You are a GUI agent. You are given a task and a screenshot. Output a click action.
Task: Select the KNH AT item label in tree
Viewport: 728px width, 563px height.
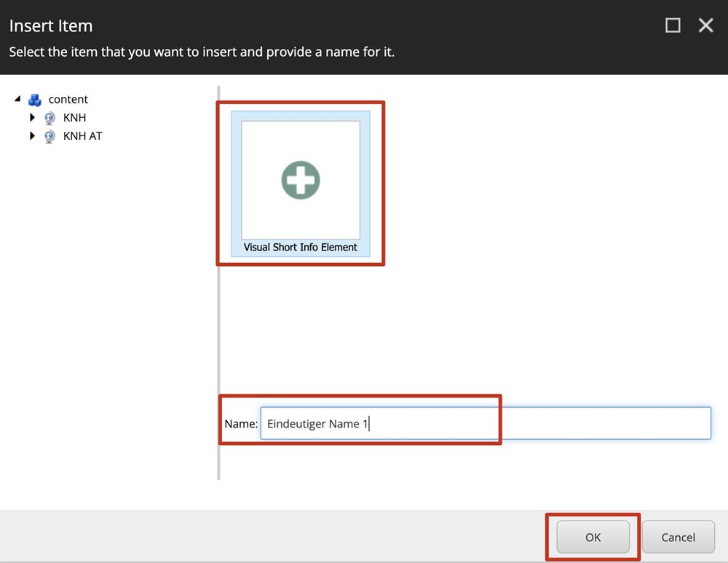pyautogui.click(x=82, y=136)
